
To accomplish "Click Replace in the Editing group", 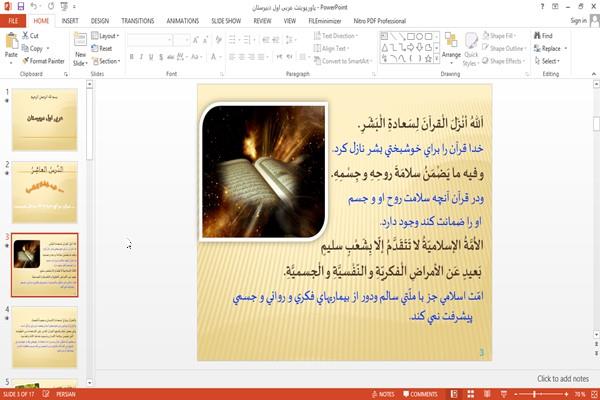I will [x=551, y=48].
